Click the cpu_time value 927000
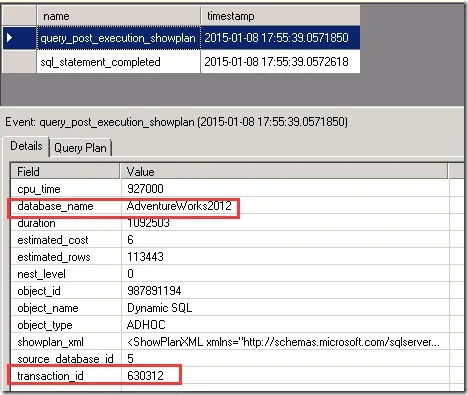This screenshot has height=395, width=468. click(145, 189)
